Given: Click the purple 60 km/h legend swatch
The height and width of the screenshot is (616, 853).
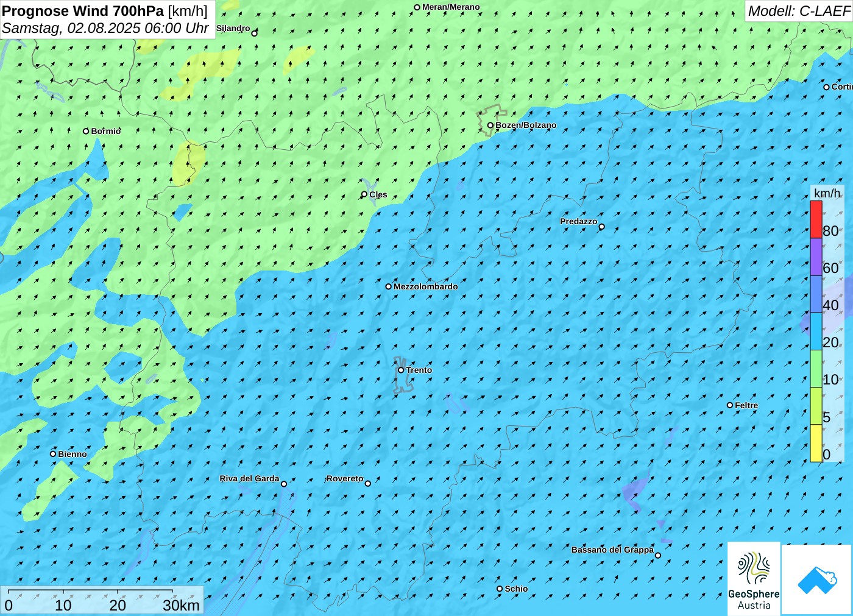Looking at the screenshot, I should [816, 257].
